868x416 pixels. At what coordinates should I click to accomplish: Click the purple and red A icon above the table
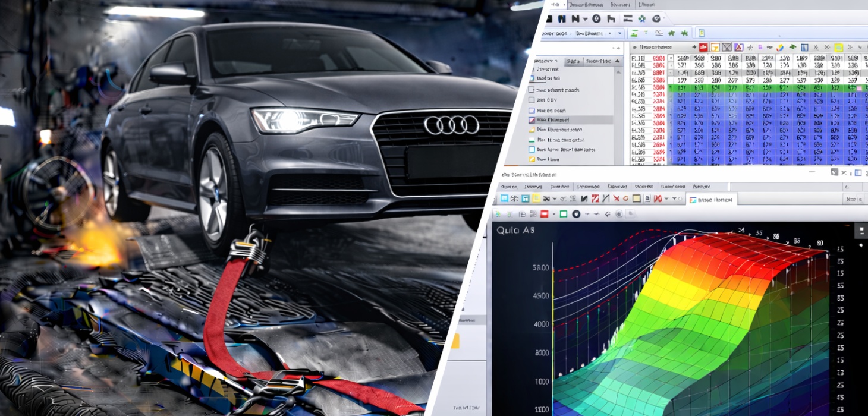pyautogui.click(x=738, y=48)
